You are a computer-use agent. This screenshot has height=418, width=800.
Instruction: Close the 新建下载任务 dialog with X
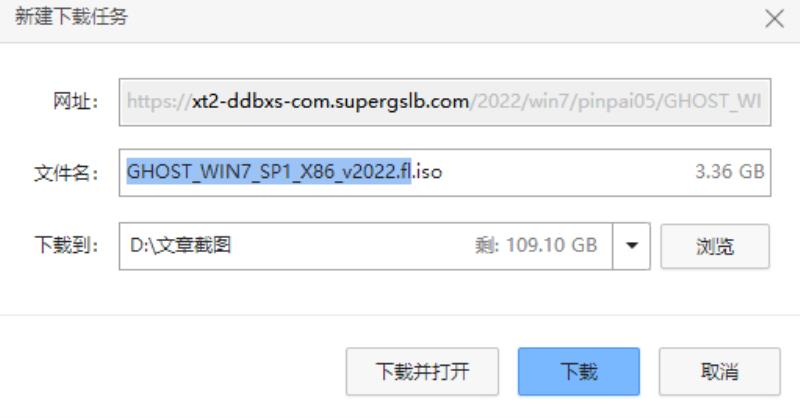[x=774, y=19]
